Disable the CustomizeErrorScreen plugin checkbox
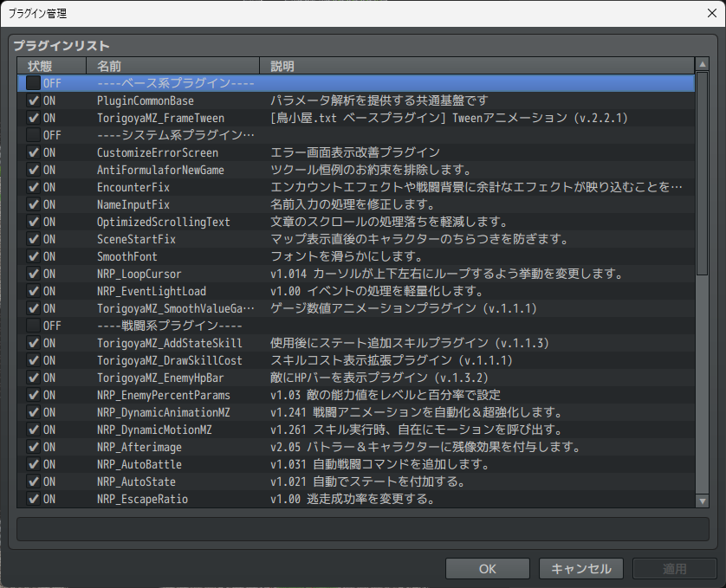 [x=33, y=152]
